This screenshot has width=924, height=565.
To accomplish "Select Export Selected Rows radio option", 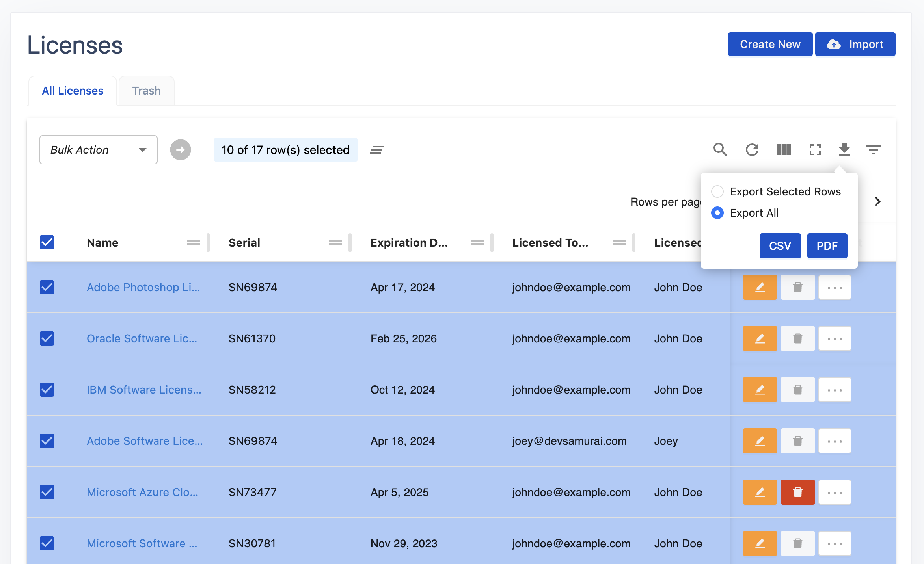I will click(x=717, y=191).
